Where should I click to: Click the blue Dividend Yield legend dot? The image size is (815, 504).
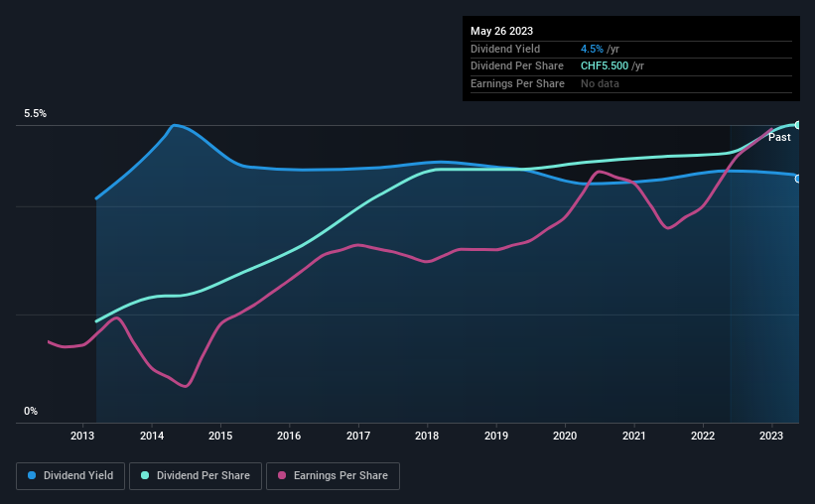pos(32,476)
